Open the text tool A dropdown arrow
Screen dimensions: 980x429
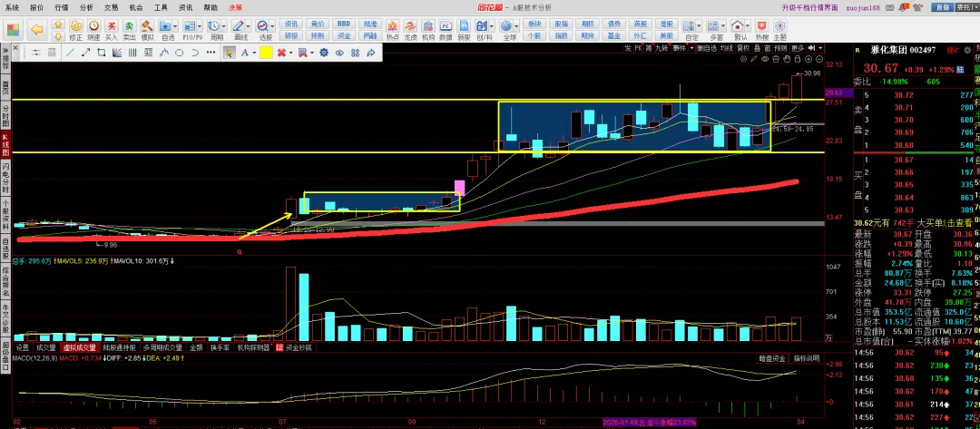[x=254, y=54]
